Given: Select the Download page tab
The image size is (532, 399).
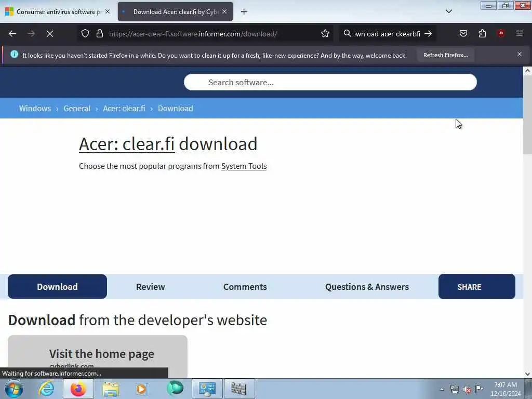Looking at the screenshot, I should tap(57, 287).
